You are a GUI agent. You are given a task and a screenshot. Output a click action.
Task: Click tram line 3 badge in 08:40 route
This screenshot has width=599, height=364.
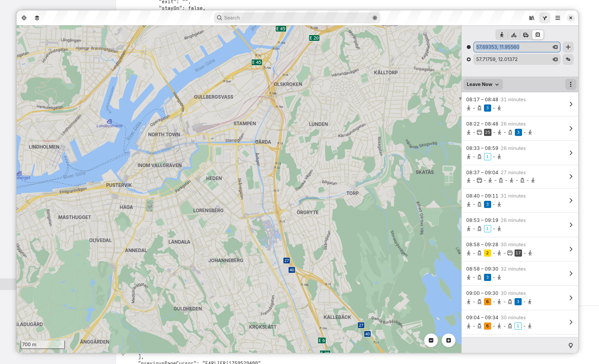487,204
